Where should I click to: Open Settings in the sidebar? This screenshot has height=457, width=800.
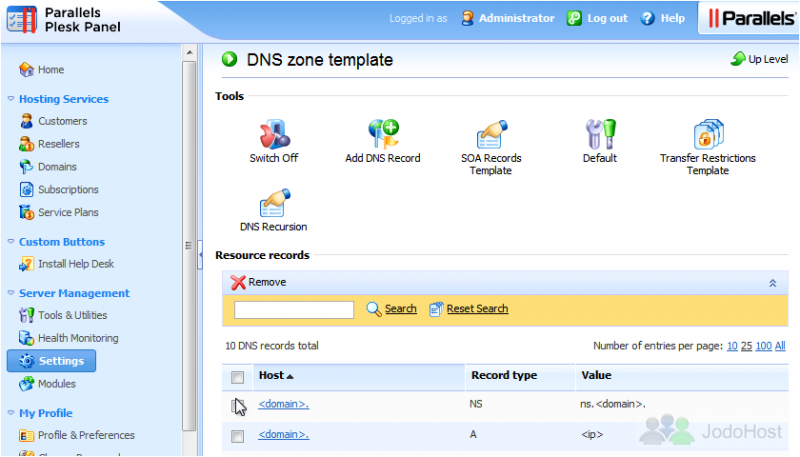pos(51,361)
